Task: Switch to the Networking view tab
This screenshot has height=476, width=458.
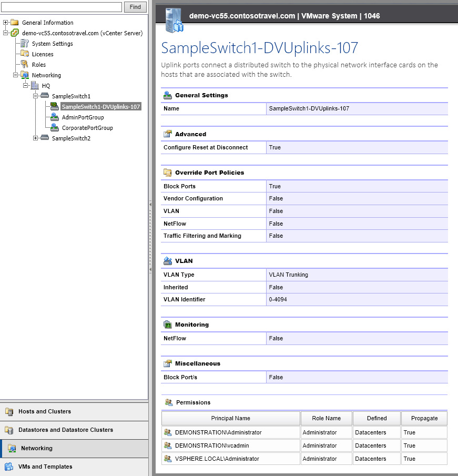Action: (x=74, y=448)
